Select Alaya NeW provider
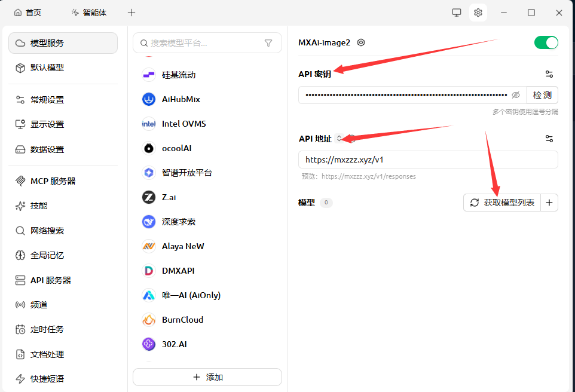Viewport: 575px width, 392px height. pyautogui.click(x=207, y=246)
